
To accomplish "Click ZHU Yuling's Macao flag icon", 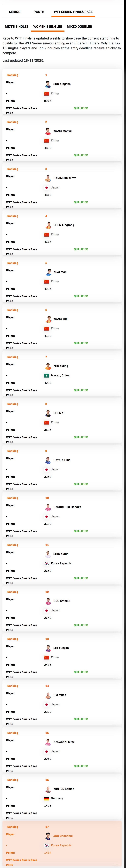I will (47, 375).
